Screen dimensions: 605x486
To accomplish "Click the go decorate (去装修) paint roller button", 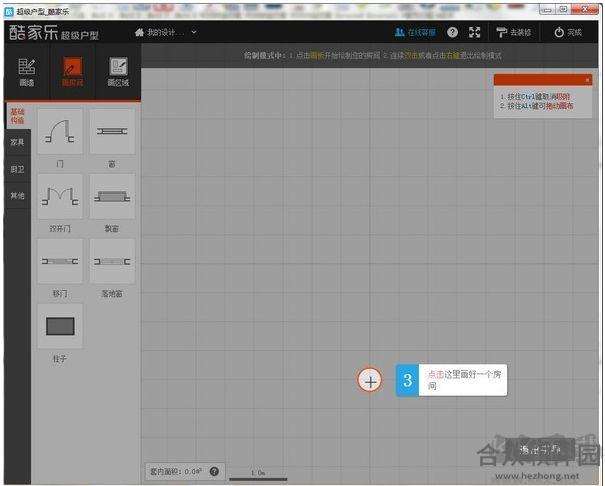I will tap(514, 32).
